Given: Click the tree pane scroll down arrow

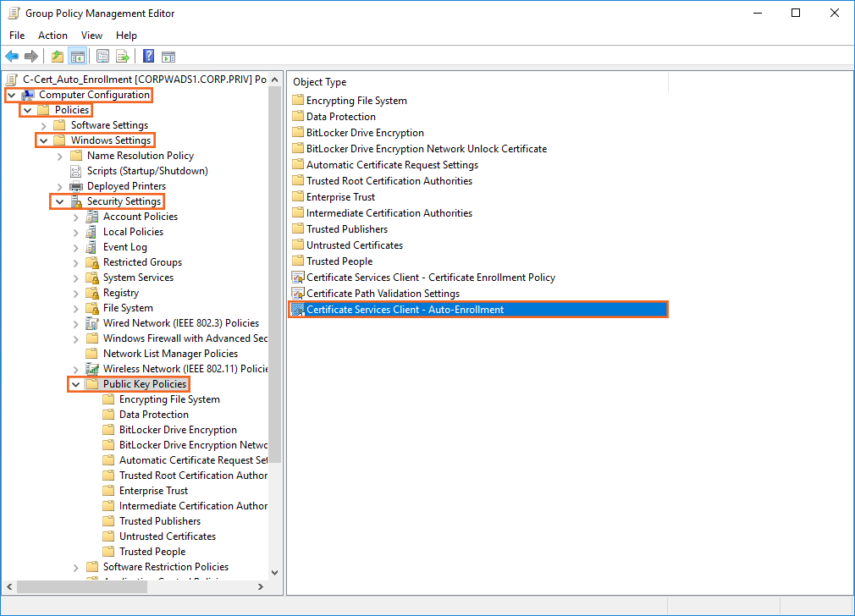Looking at the screenshot, I should tap(274, 572).
